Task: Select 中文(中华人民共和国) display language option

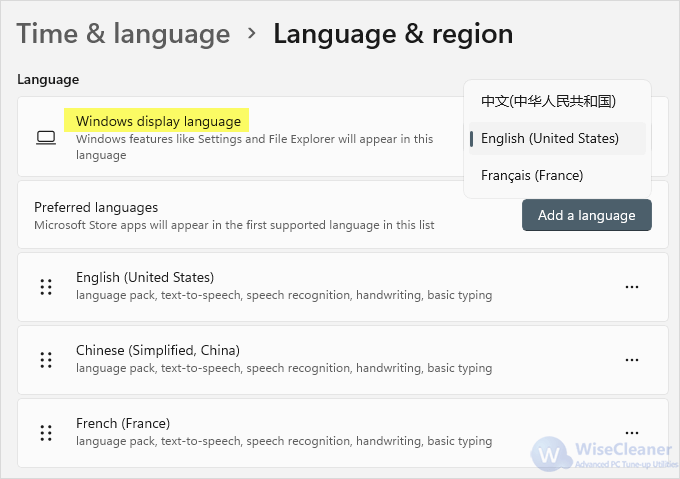Action: pyautogui.click(x=557, y=101)
